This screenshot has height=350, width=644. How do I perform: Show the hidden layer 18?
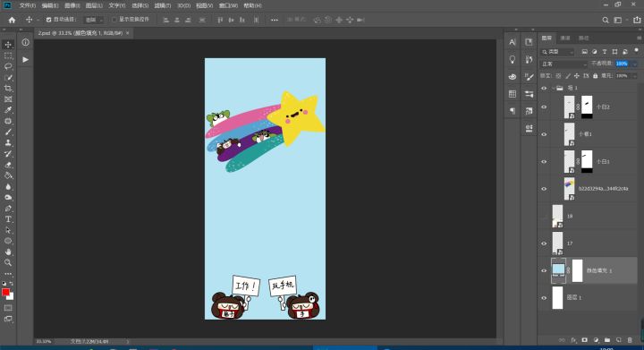click(x=544, y=216)
